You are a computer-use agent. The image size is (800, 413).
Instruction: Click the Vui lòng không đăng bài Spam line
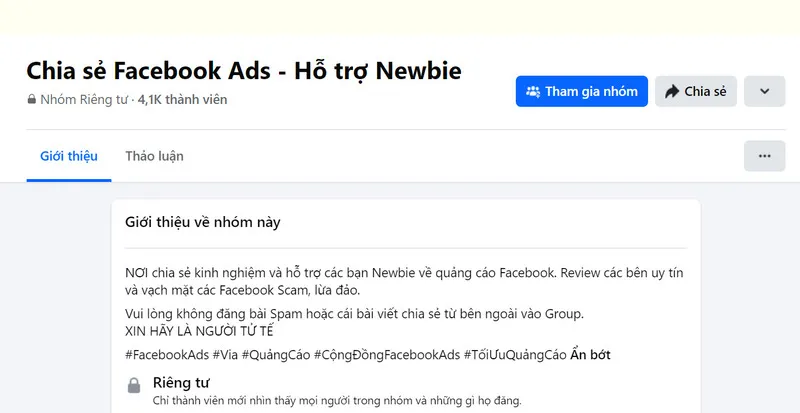tap(355, 314)
